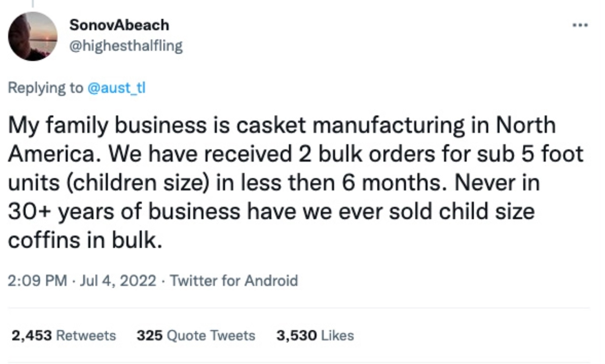Screen dimensions: 605x364
Task: Click the number 3,530 likes count
Action: (x=296, y=336)
